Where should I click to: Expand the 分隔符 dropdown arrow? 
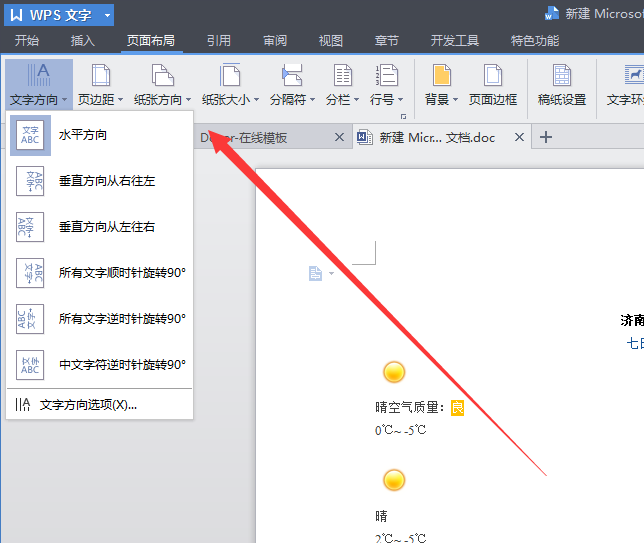(x=312, y=99)
